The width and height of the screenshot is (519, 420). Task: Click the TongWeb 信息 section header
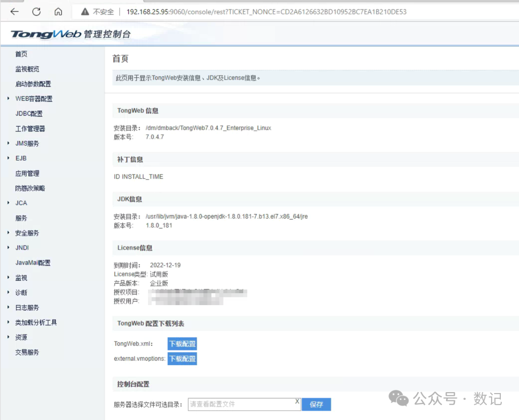coord(138,111)
